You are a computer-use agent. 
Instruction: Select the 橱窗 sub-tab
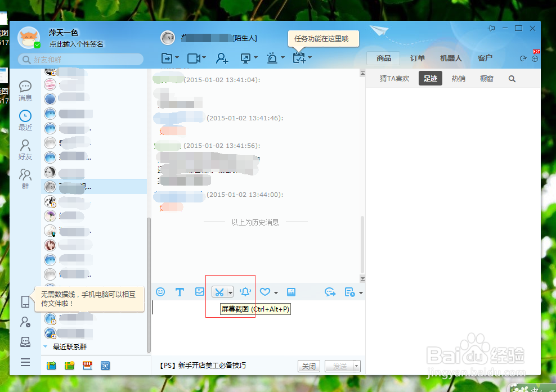pyautogui.click(x=486, y=78)
